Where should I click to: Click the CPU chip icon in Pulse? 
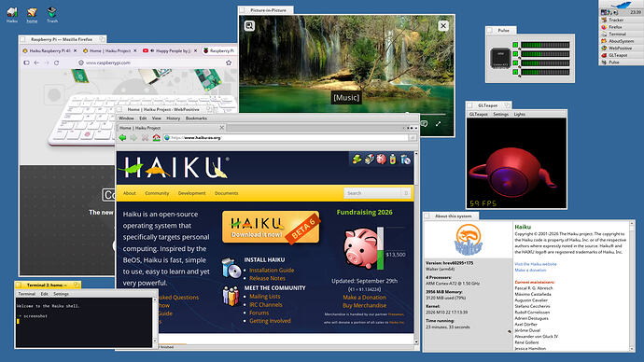500,58
